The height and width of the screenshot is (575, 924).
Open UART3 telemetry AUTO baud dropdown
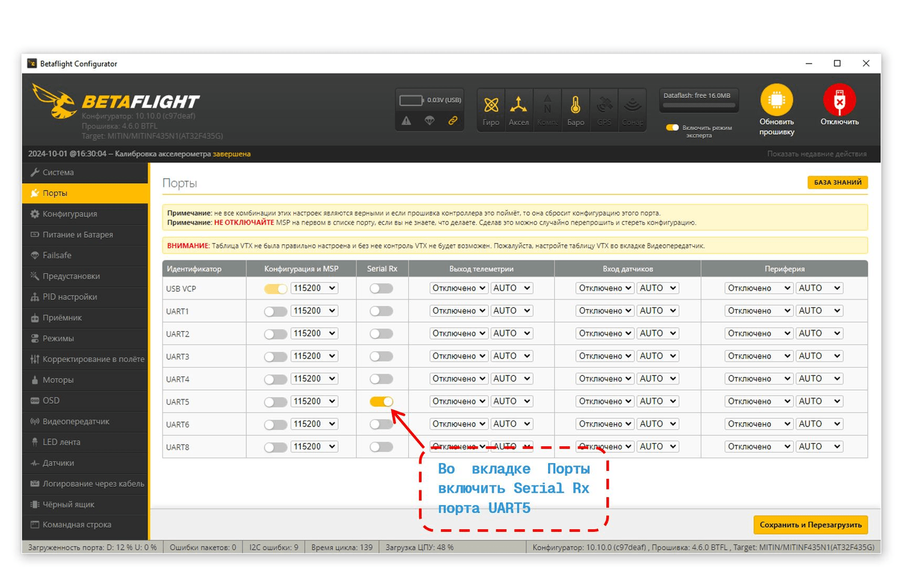point(511,356)
